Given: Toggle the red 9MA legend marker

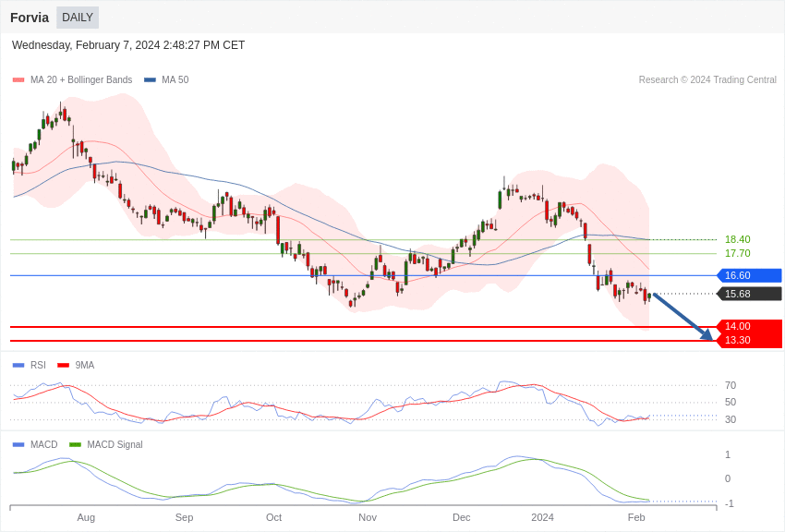Looking at the screenshot, I should coord(63,366).
